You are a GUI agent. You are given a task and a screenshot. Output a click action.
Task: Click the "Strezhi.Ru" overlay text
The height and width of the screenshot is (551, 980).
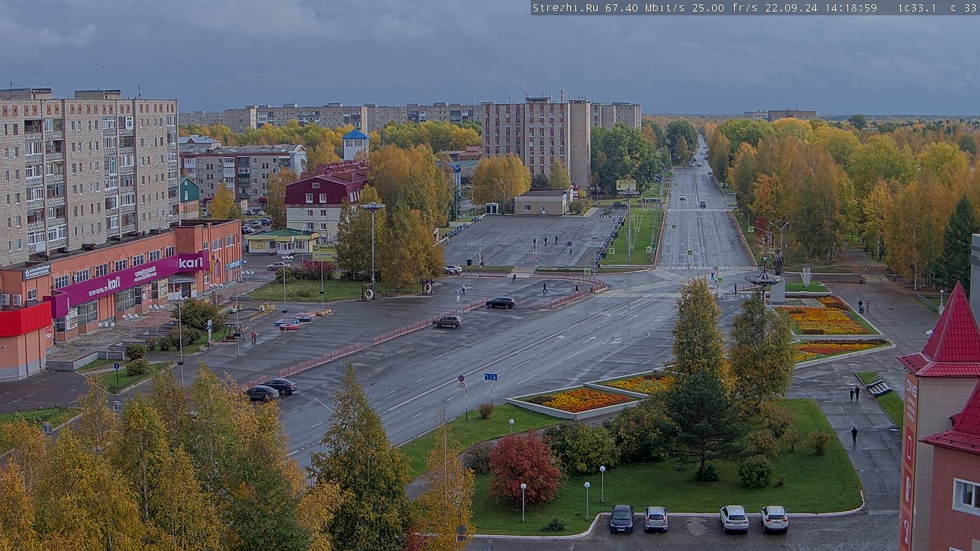567,8
